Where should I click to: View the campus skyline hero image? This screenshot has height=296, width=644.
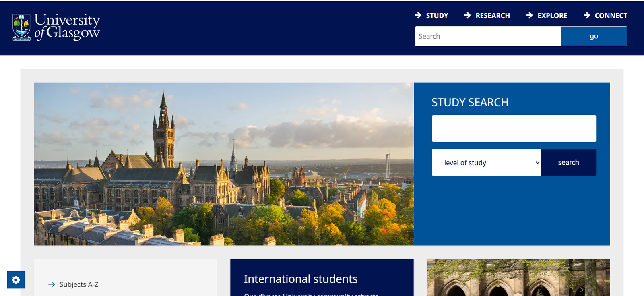(224, 164)
